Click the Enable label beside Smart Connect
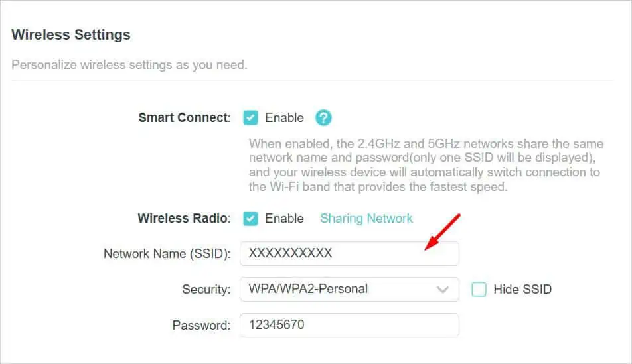Screen dimensions: 632x364 284,118
